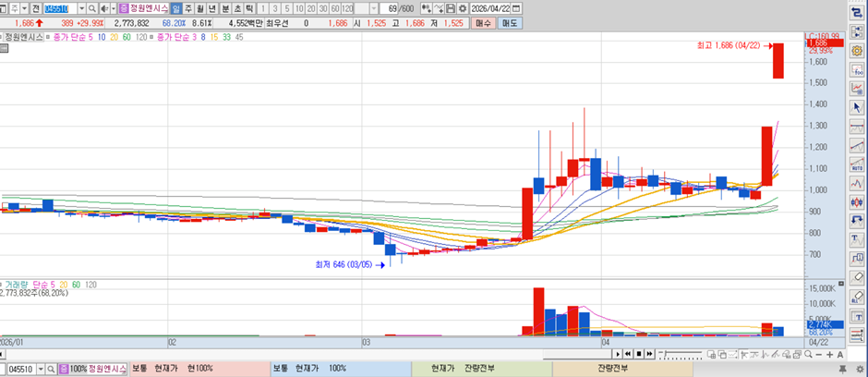Click the 매도 sell button
The height and width of the screenshot is (377, 868).
510,23
